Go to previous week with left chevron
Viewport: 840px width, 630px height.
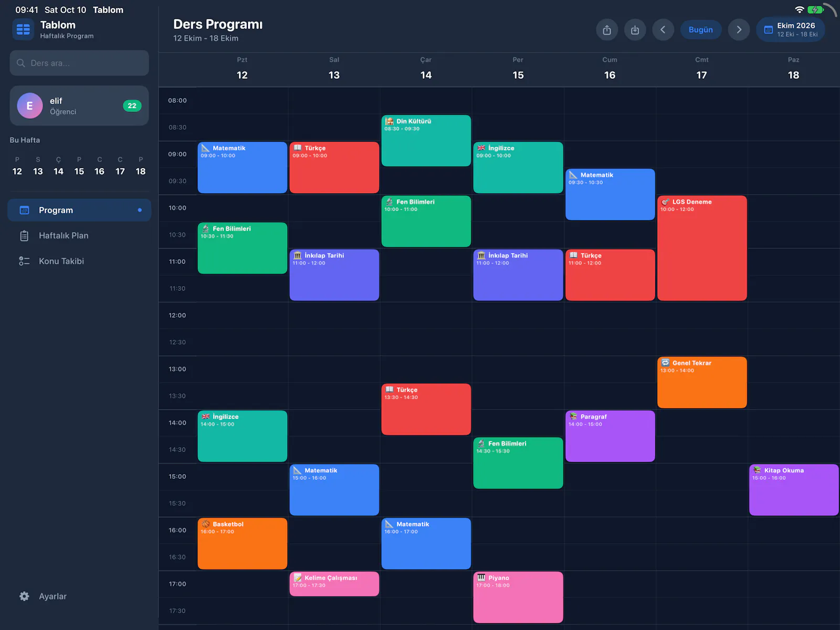point(663,29)
